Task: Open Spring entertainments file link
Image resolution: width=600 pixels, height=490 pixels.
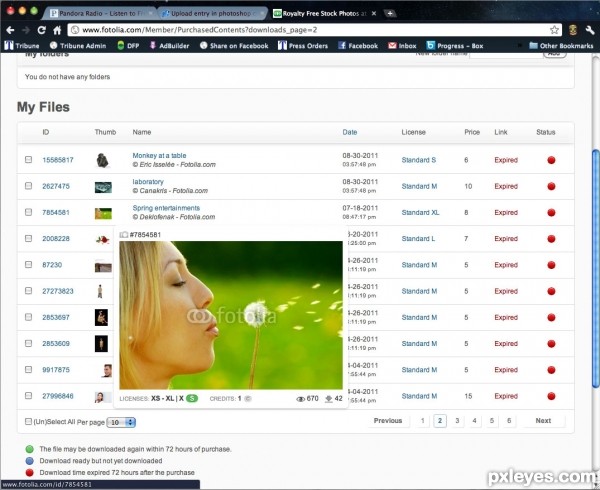Action: [x=166, y=208]
